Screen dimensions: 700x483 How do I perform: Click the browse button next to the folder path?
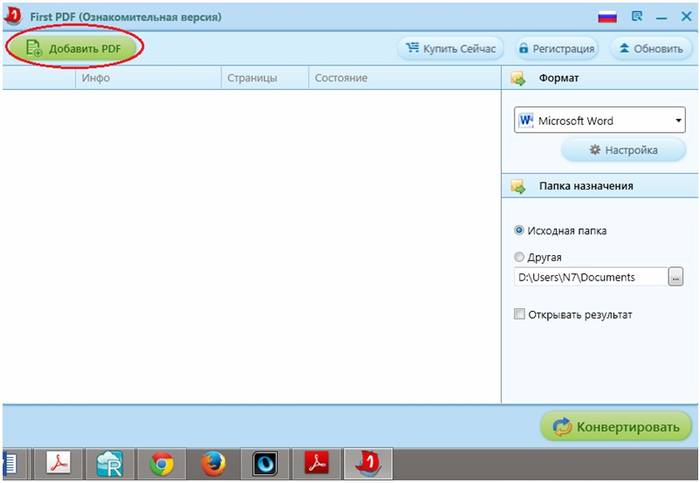coord(676,277)
